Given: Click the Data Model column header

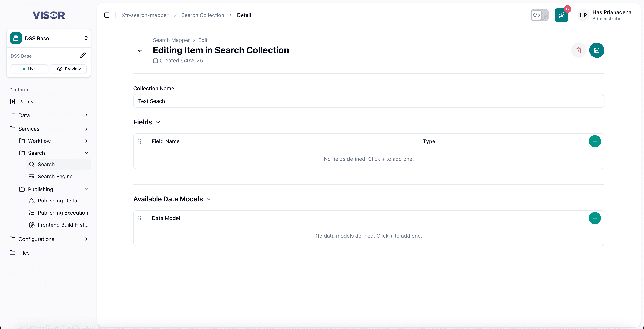Looking at the screenshot, I should [x=166, y=218].
